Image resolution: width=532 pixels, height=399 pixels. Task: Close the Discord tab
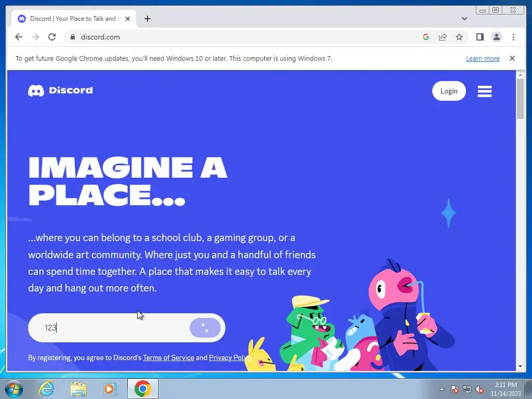tap(128, 19)
